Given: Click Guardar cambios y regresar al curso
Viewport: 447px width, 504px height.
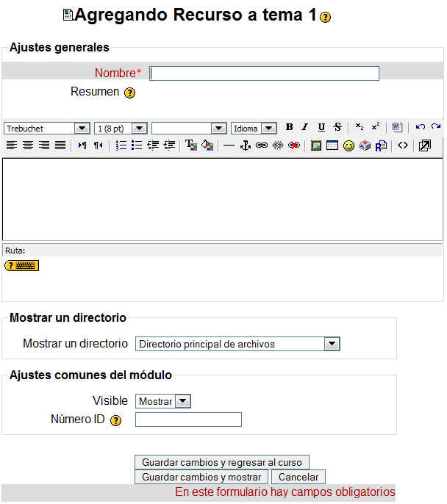Looking at the screenshot, I should (x=222, y=463).
